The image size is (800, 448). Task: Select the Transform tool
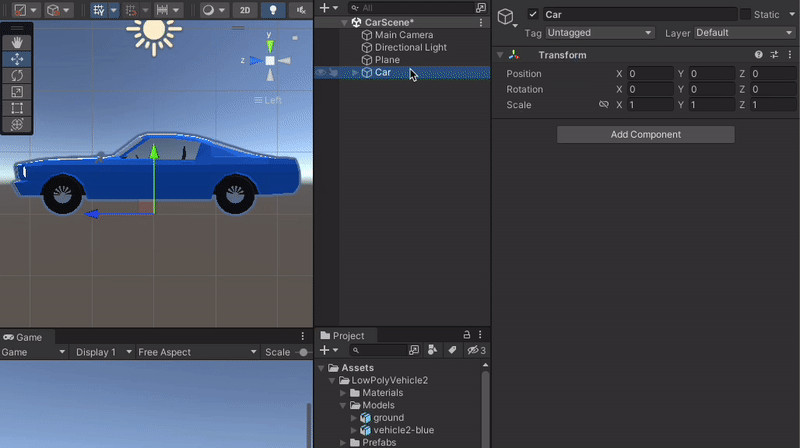tap(17, 125)
